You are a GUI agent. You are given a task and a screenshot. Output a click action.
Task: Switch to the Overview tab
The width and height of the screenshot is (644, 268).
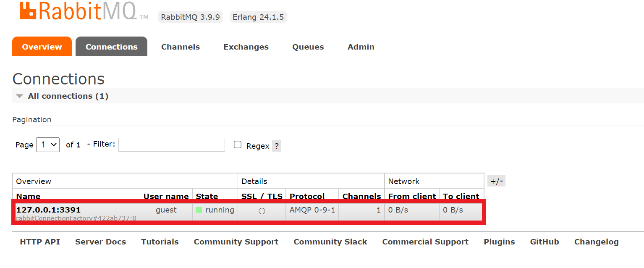pos(42,47)
